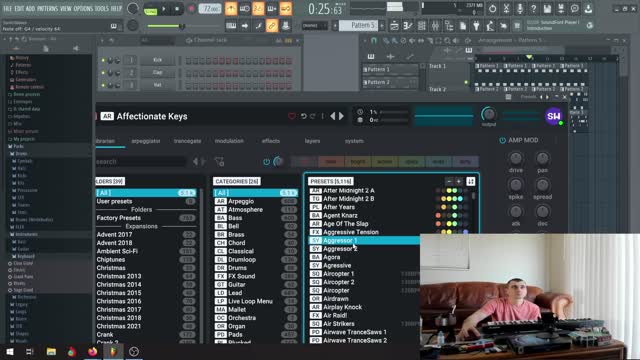
Task: Open the plugin picker plug icon
Action: [x=476, y=26]
